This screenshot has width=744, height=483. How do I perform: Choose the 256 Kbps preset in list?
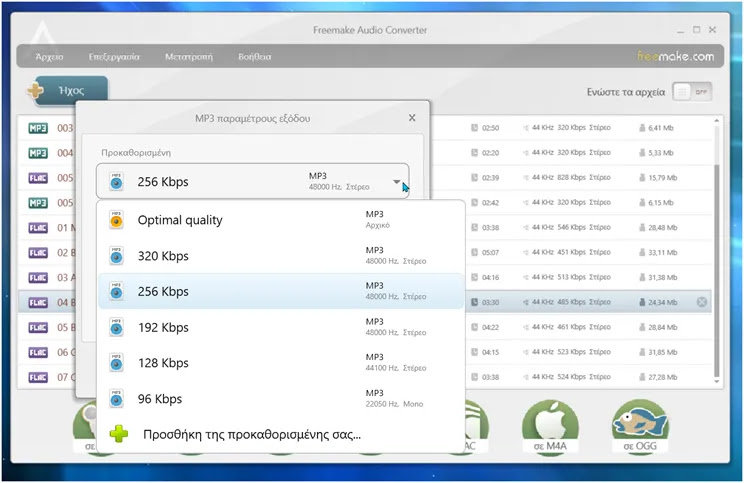(x=280, y=291)
